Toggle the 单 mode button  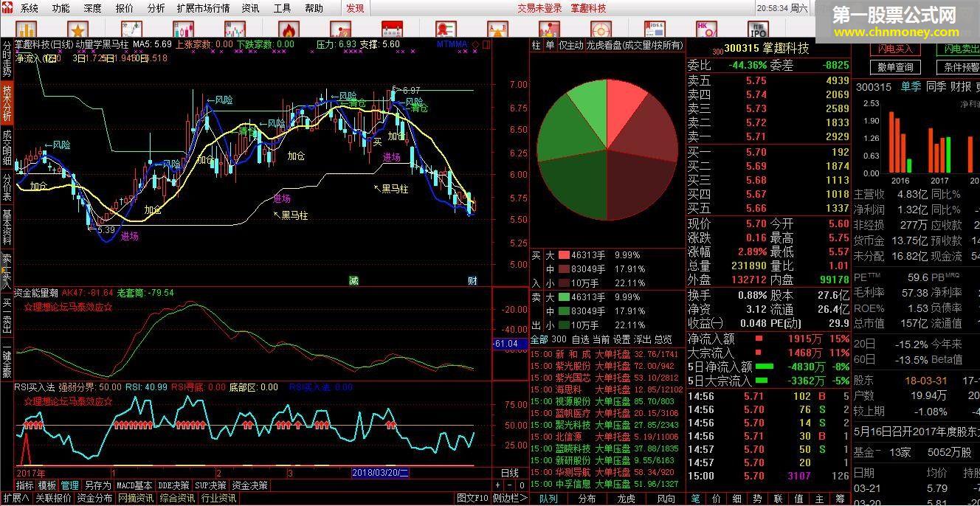[550, 45]
